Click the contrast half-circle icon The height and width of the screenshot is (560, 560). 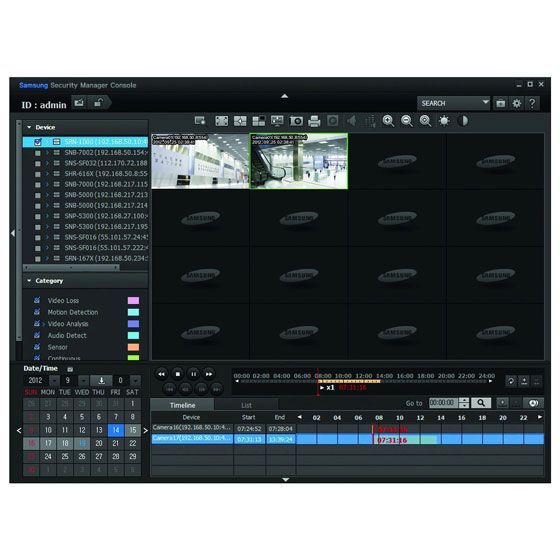coord(463,121)
